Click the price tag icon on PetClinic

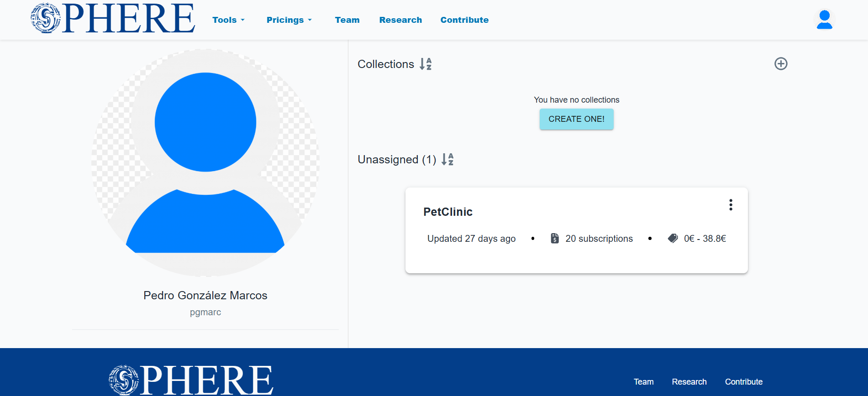click(x=673, y=238)
